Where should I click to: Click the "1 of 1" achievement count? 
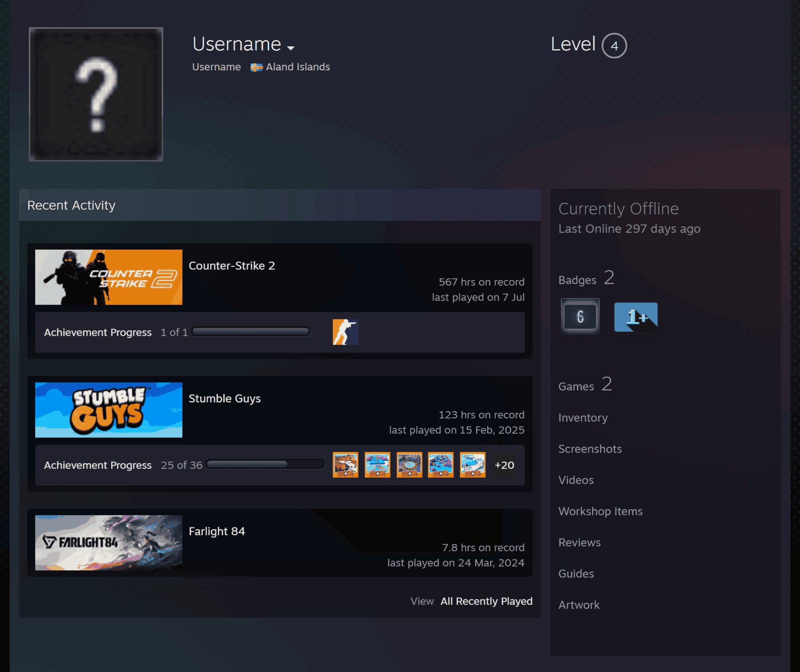[x=174, y=332]
